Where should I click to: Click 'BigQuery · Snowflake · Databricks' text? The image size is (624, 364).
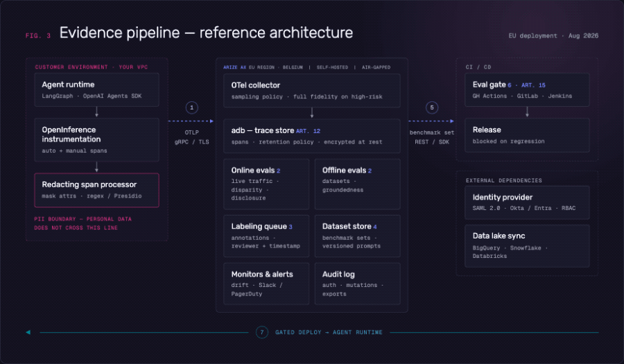tap(510, 252)
